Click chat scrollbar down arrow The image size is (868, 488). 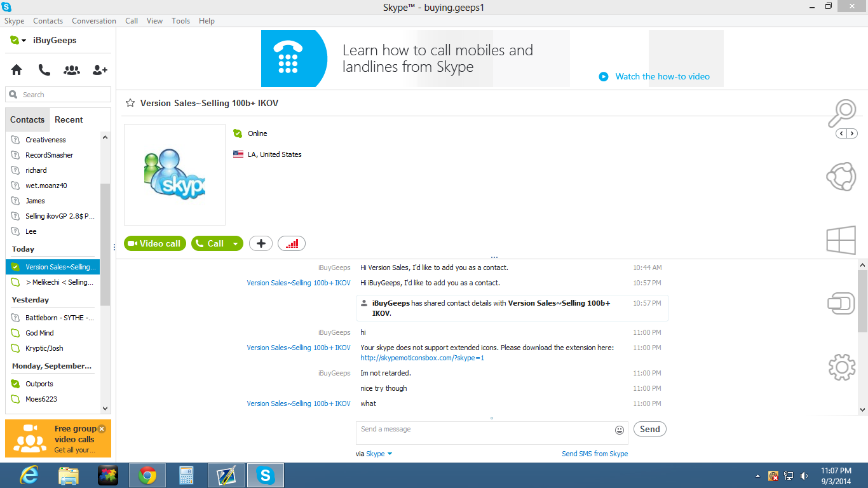click(862, 410)
